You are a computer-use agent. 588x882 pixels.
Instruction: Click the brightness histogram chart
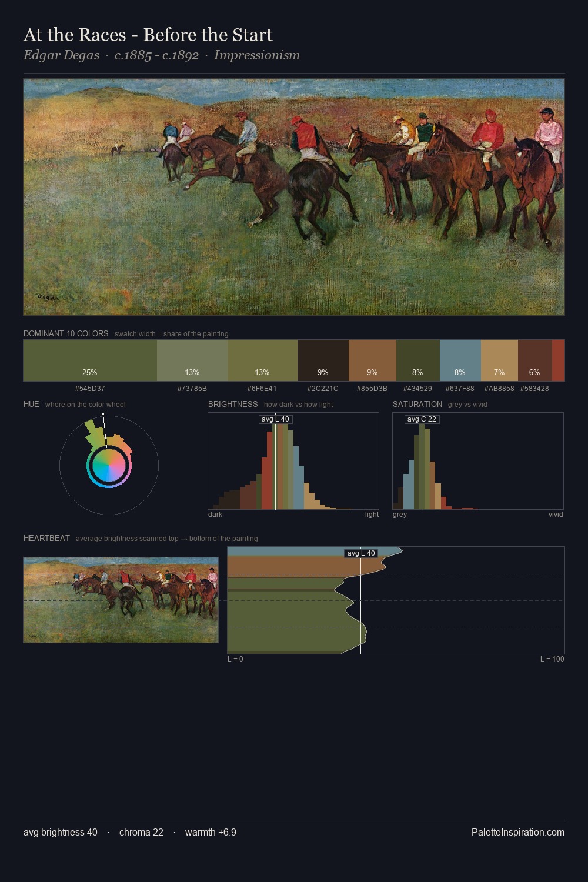pyautogui.click(x=293, y=461)
